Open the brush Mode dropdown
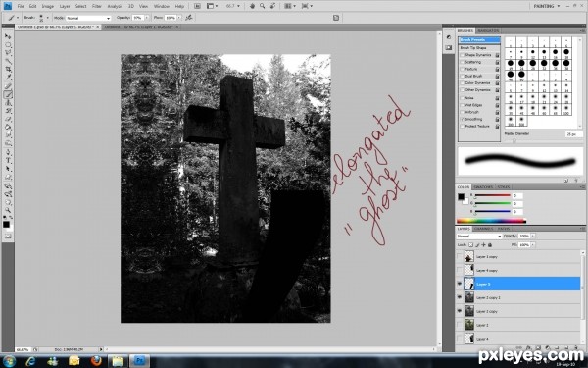 [x=88, y=18]
